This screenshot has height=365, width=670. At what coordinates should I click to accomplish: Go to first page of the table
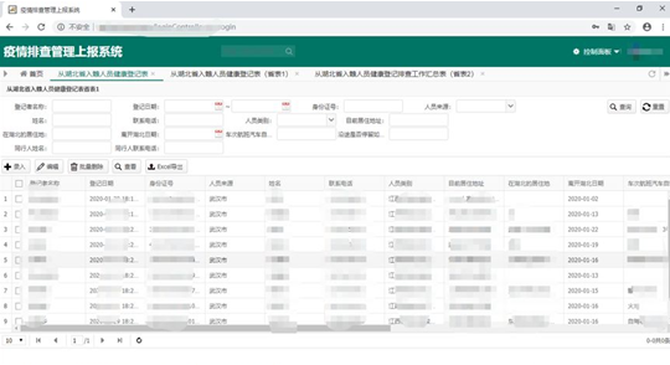[x=38, y=341]
